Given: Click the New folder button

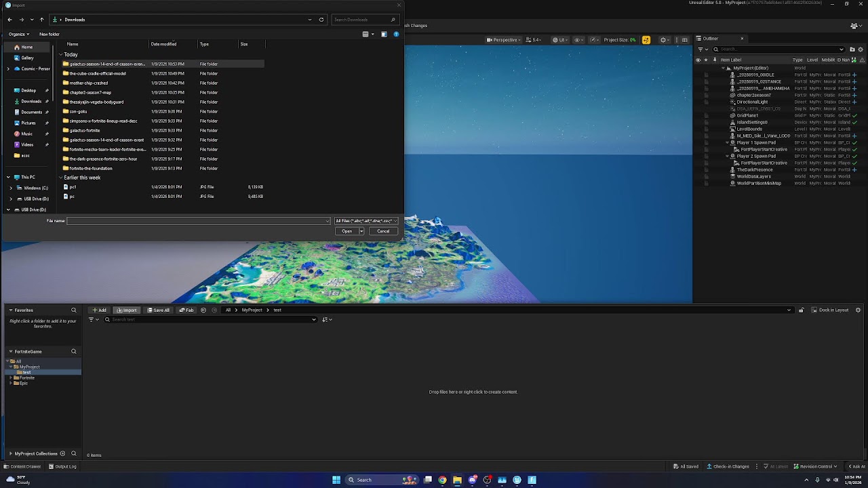Looking at the screenshot, I should click(50, 34).
